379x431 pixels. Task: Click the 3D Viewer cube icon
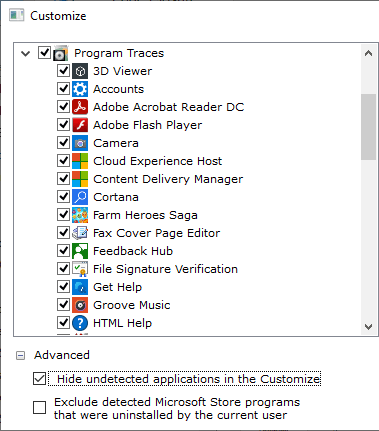coord(80,71)
